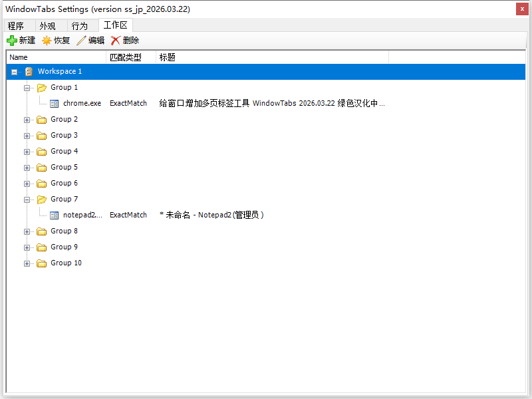
Task: Expand Group 5 using its plus box
Action: [x=27, y=167]
